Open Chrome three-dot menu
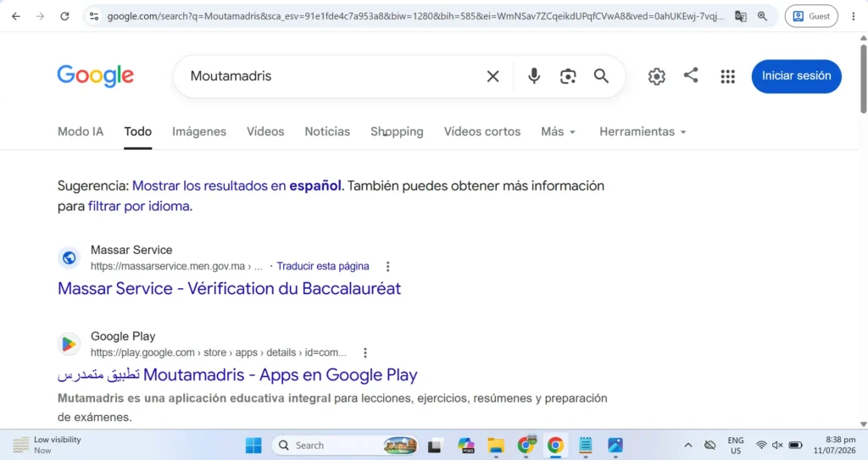Viewport: 868px width, 460px height. (x=853, y=16)
